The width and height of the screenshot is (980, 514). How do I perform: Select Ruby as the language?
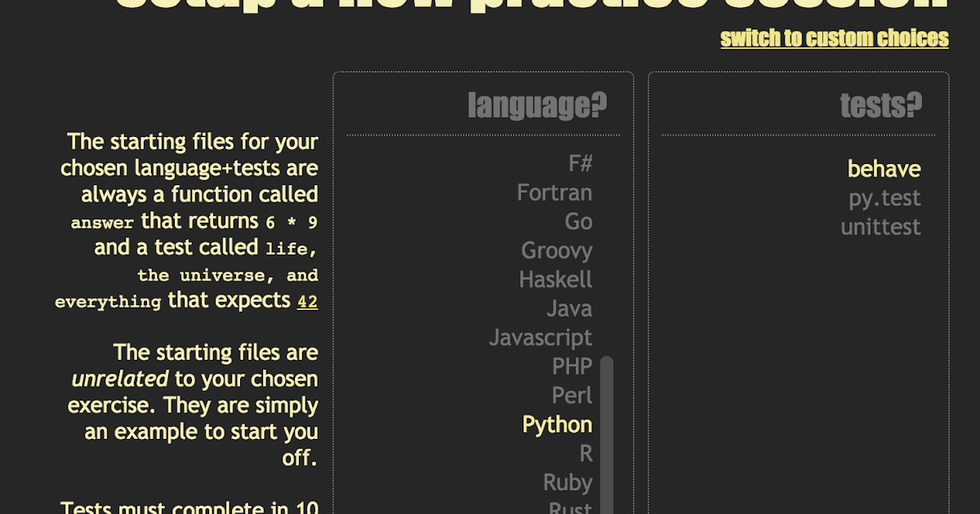567,482
